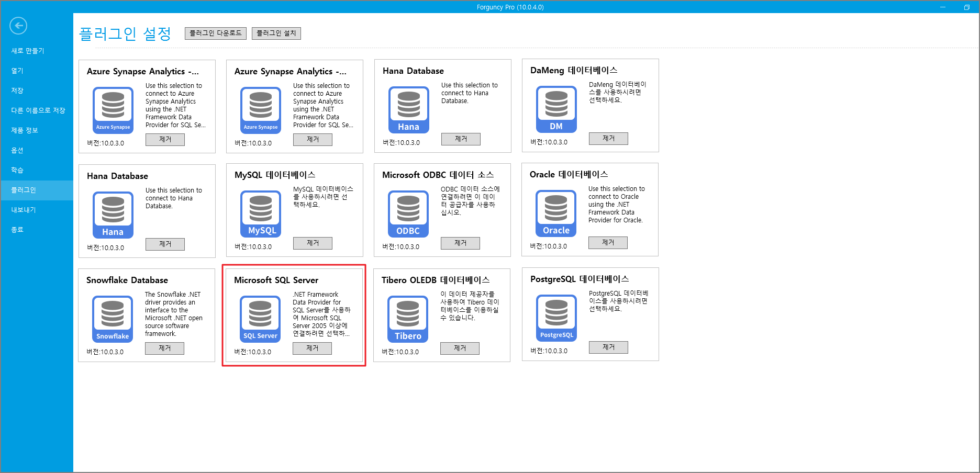Click the Tibero database icon
This screenshot has height=473, width=980.
(408, 319)
